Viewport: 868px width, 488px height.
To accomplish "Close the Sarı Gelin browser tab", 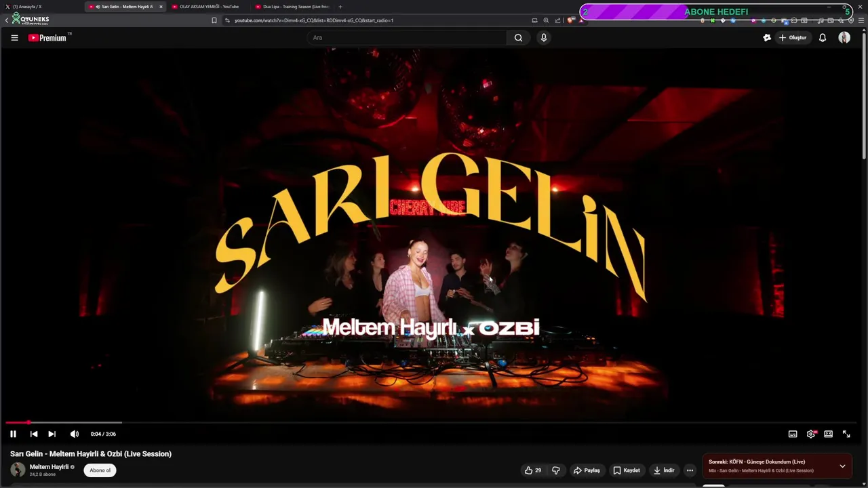I will 161,7.
